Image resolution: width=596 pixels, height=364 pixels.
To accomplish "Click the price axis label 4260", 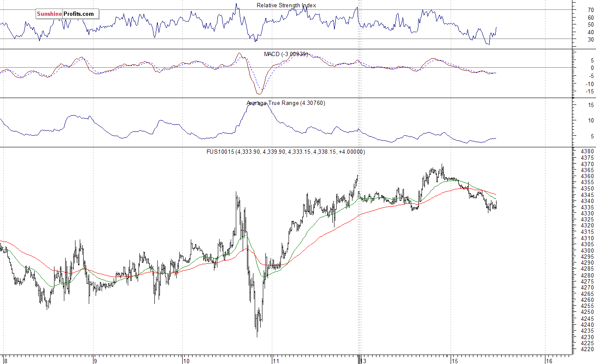I will [x=587, y=300].
